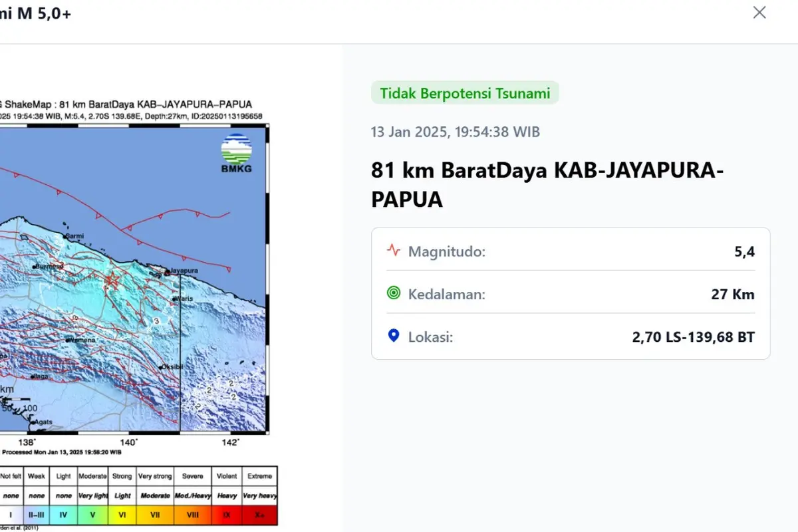This screenshot has height=532, width=798.
Task: Select the heading 81 km BaratDaya KAB-JAYAPURA-PAPUA
Action: [x=547, y=184]
